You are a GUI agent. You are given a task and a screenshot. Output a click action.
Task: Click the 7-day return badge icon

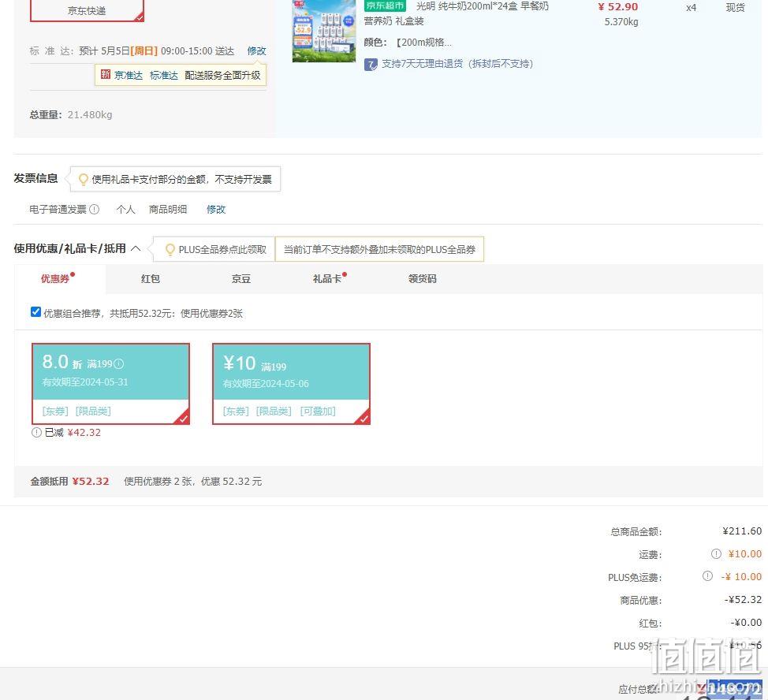point(371,64)
